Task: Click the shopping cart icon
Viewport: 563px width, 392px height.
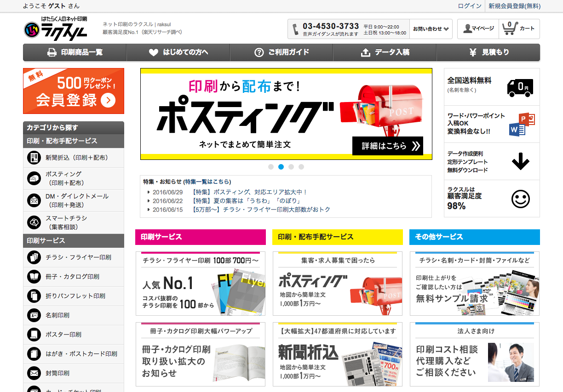Action: point(509,28)
